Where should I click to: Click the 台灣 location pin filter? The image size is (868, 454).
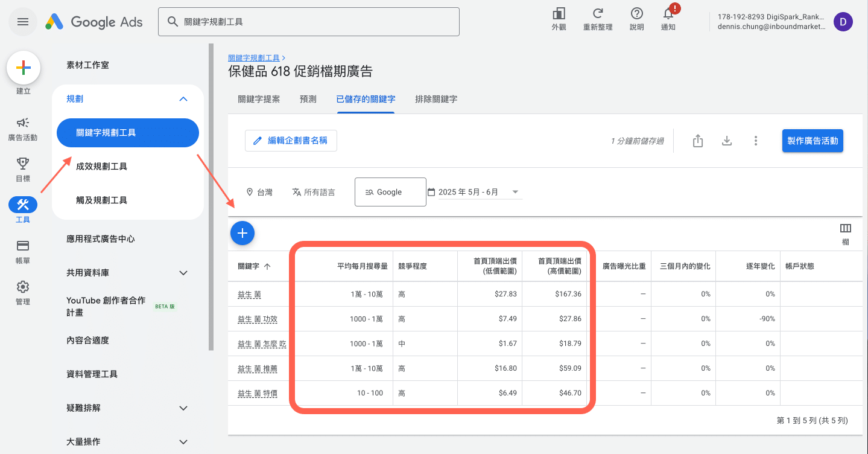click(x=259, y=192)
